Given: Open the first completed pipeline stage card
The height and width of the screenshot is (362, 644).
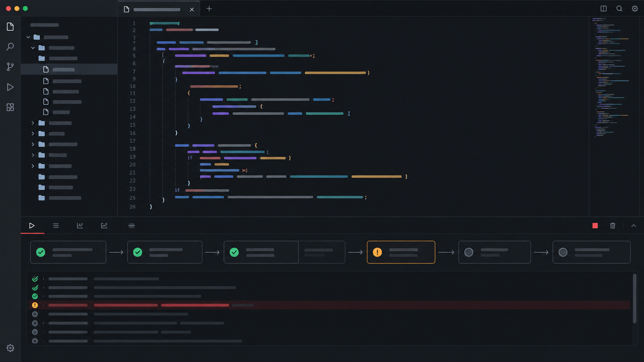Looking at the screenshot, I should coord(68,252).
